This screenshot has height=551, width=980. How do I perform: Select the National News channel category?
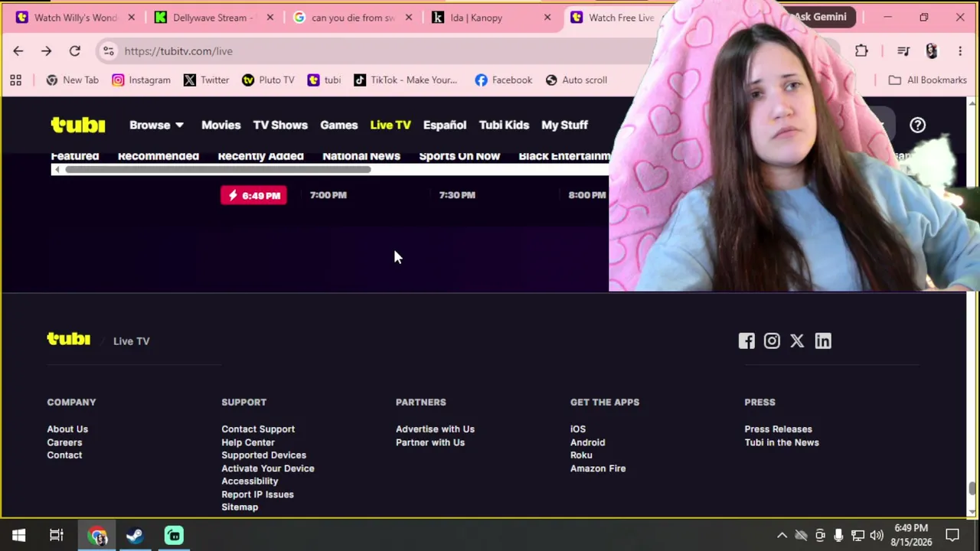point(361,156)
